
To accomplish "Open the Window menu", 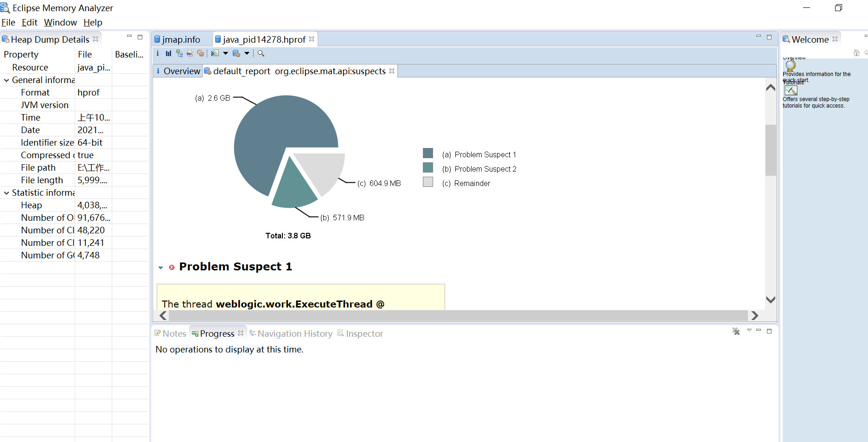I will point(60,22).
